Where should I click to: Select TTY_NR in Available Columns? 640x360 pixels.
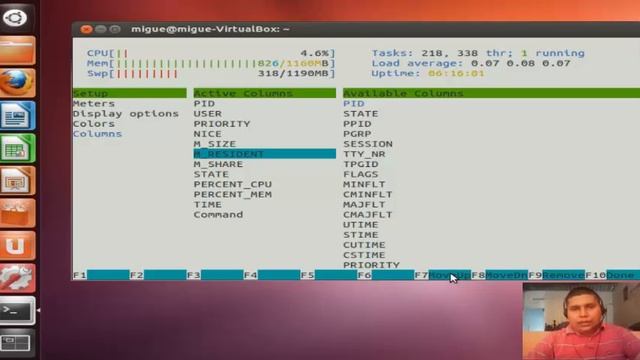(x=364, y=154)
